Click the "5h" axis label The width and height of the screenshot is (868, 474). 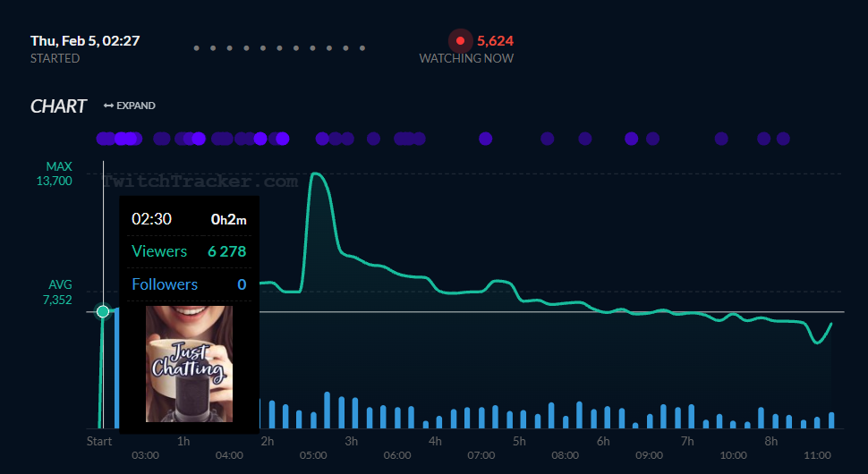click(x=519, y=442)
